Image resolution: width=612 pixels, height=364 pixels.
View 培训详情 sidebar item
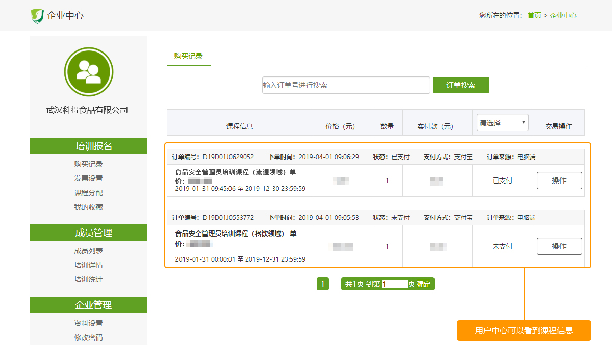(89, 265)
